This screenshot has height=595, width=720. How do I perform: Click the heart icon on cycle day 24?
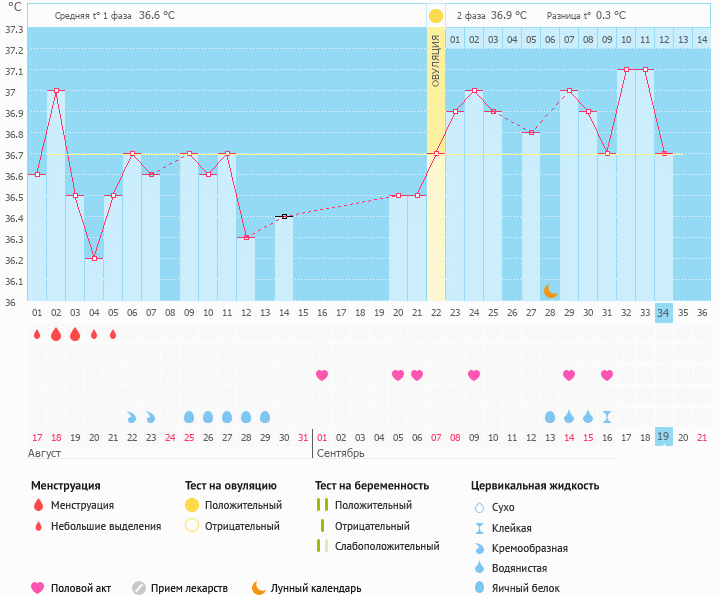point(474,375)
